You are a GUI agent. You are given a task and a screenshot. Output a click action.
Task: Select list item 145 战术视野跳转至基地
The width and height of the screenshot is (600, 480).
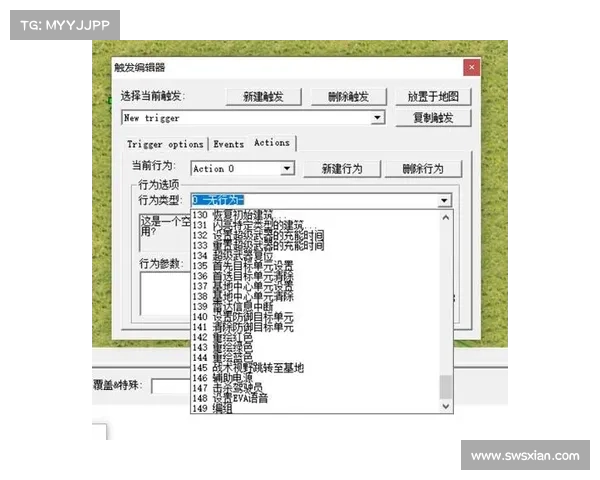[316, 368]
